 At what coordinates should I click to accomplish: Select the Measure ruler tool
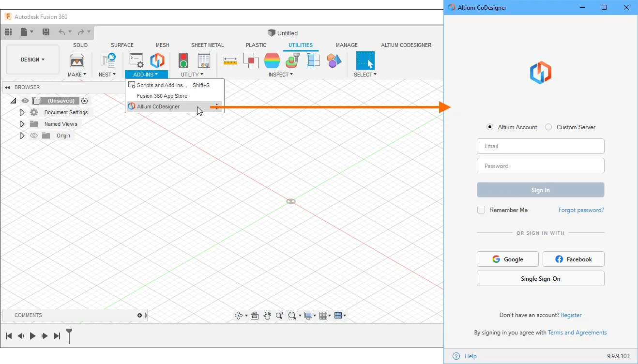pyautogui.click(x=230, y=61)
